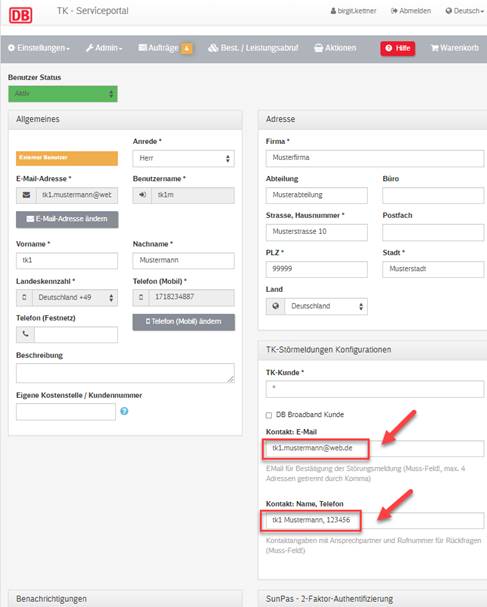The image size is (487, 607).
Task: Open the Anrede dropdown showing Herr
Action: [x=183, y=158]
